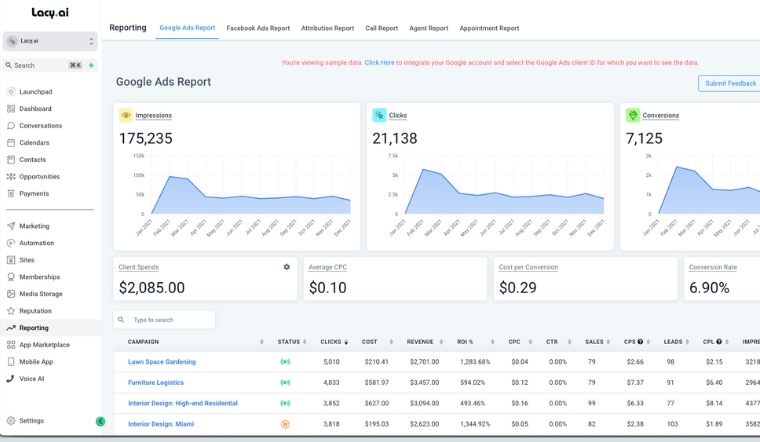Screen dimensions: 760x442
Task: Sort table by Revenue column
Action: (441, 342)
